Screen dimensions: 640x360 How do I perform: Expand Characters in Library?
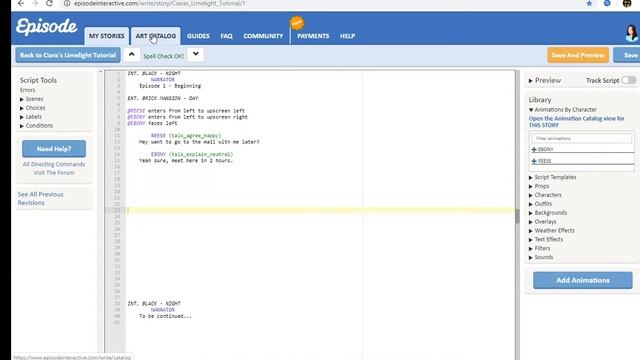pyautogui.click(x=545, y=195)
